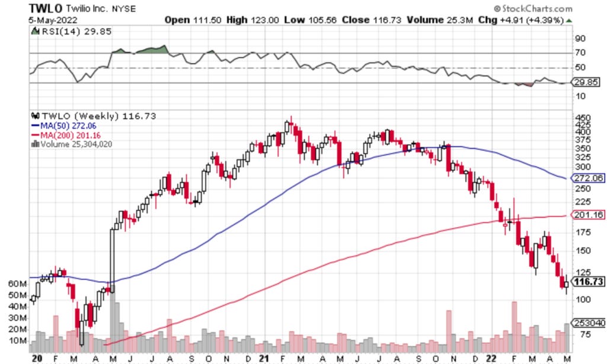
Task: Click the 75 price axis label
Action: click(586, 334)
